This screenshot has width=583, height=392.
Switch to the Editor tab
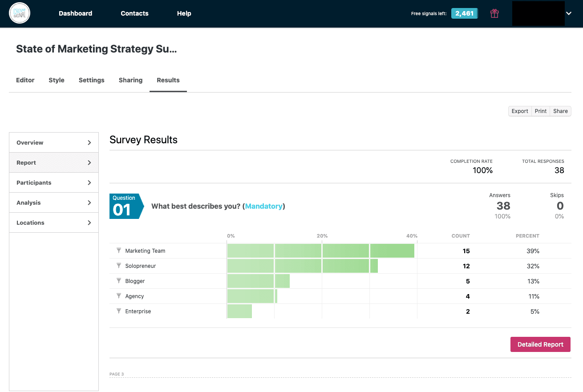(25, 80)
